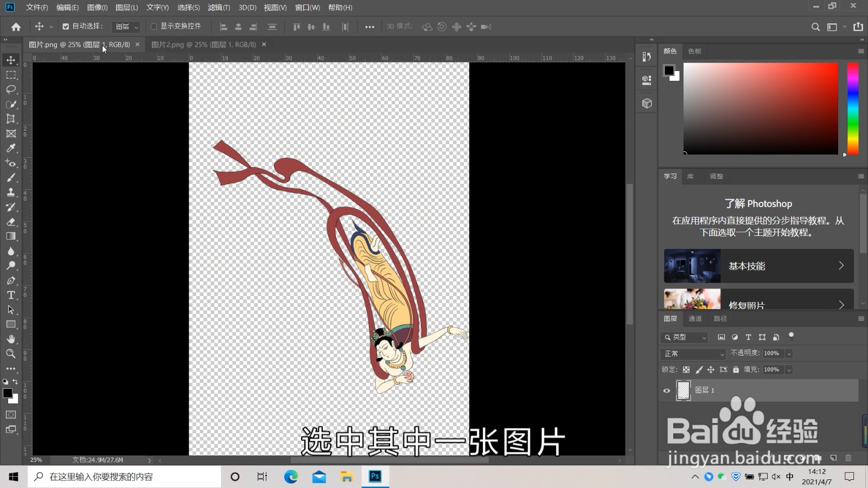Select the Rectangle shape tool

tap(11, 324)
